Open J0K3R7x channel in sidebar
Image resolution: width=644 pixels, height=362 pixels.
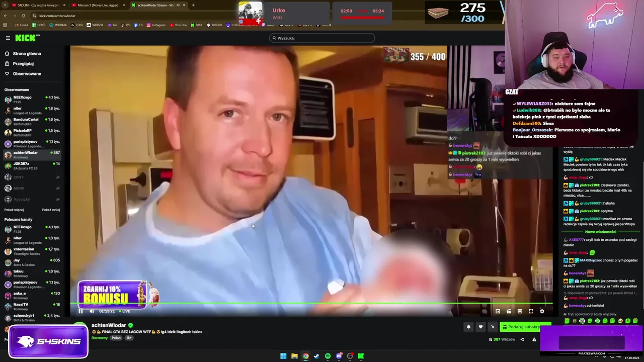pos(32,165)
